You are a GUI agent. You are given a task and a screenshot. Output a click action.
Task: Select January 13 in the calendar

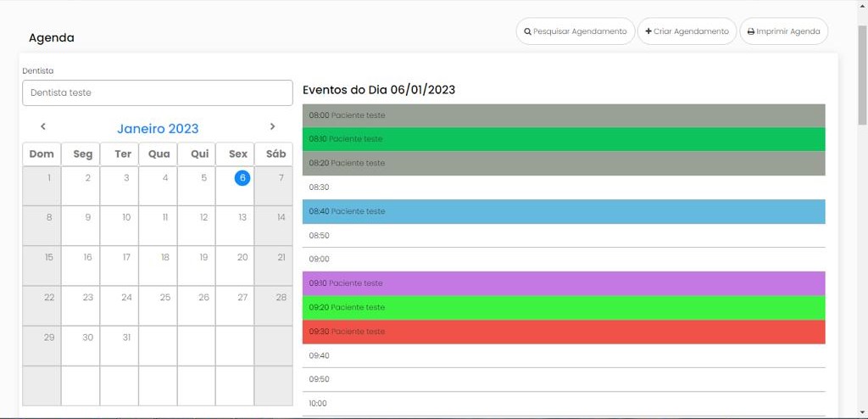[242, 217]
